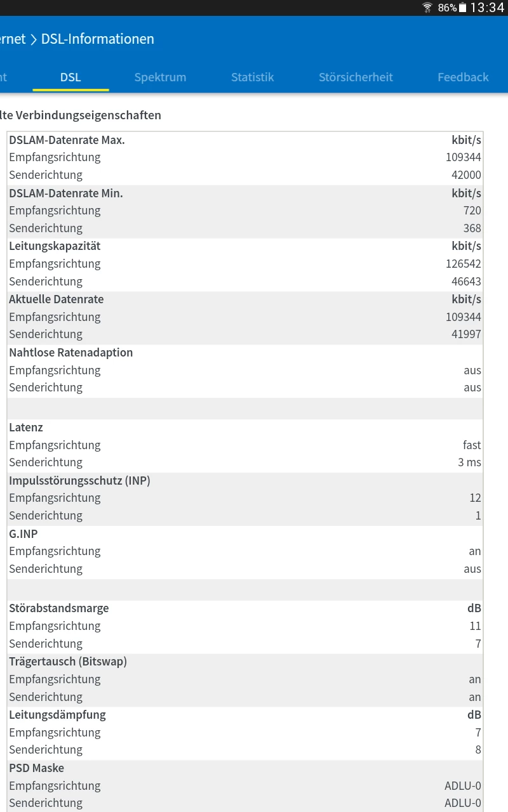
Task: Select the Störabstandsmarge heading
Action: point(58,608)
